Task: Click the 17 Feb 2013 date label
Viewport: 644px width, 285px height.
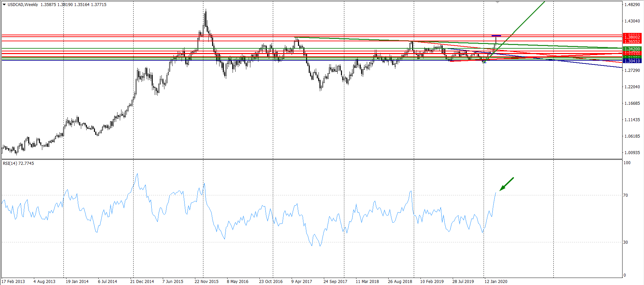Action: click(x=13, y=281)
